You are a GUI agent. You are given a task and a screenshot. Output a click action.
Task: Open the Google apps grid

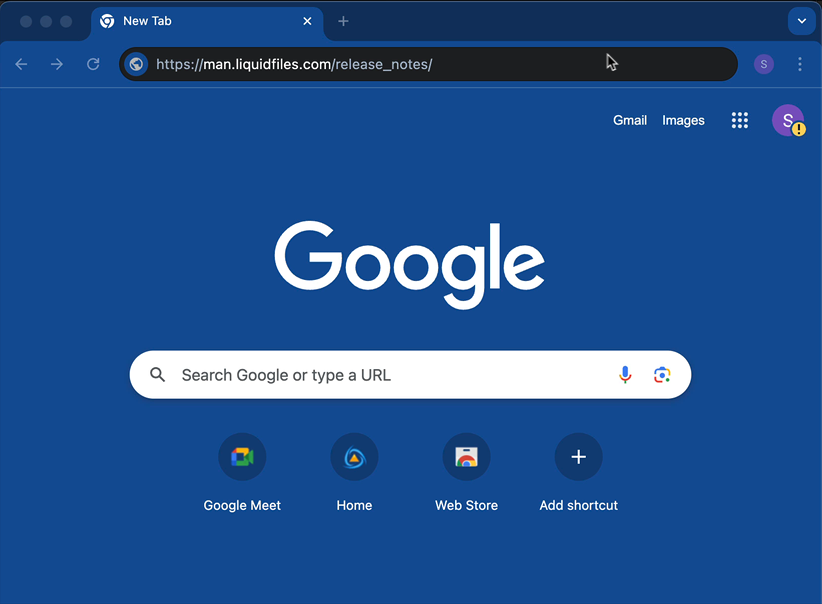(740, 120)
